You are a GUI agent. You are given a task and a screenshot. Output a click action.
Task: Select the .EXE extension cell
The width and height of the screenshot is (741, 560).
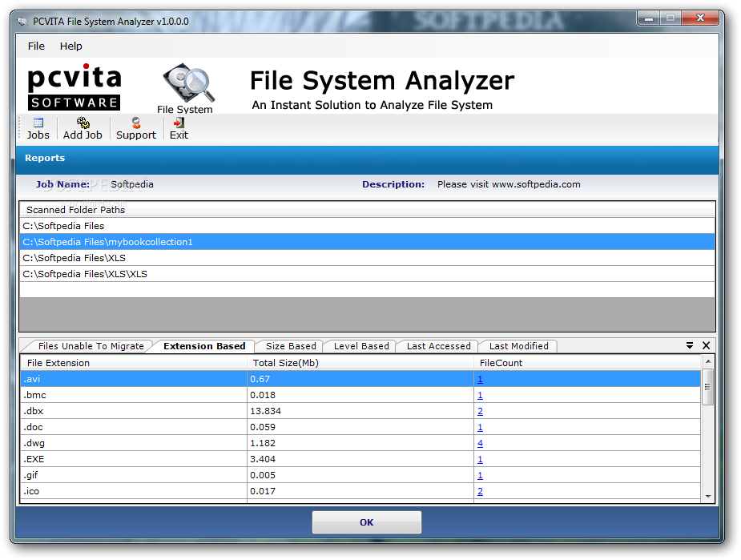click(x=134, y=459)
